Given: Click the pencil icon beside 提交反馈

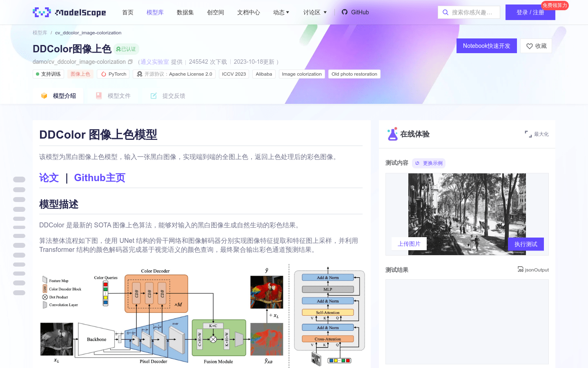Looking at the screenshot, I should 154,95.
